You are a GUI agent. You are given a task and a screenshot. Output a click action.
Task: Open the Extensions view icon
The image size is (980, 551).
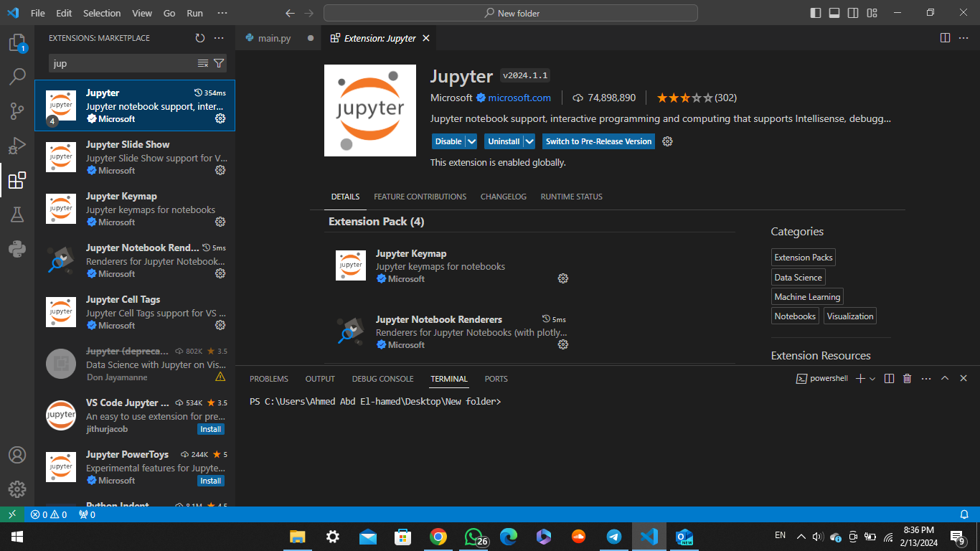(x=17, y=180)
